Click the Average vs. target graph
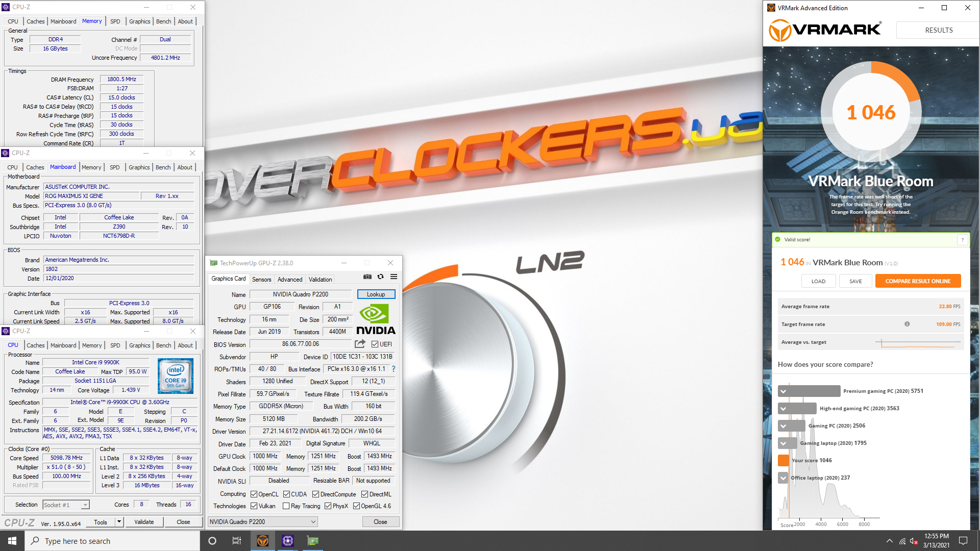 pyautogui.click(x=918, y=342)
